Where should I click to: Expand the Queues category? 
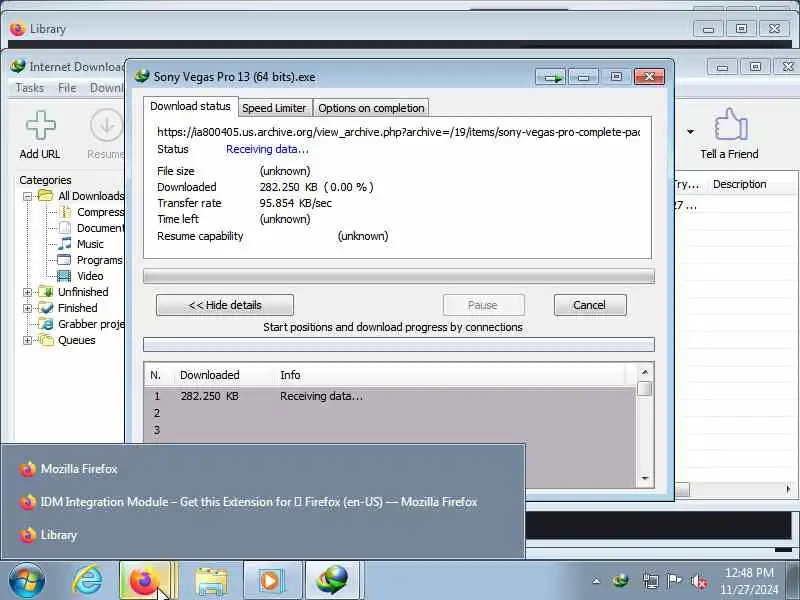tap(28, 340)
